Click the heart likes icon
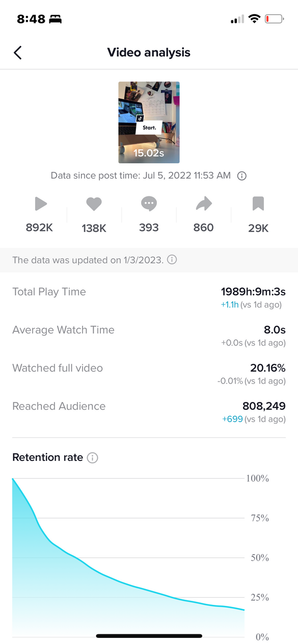 [94, 204]
